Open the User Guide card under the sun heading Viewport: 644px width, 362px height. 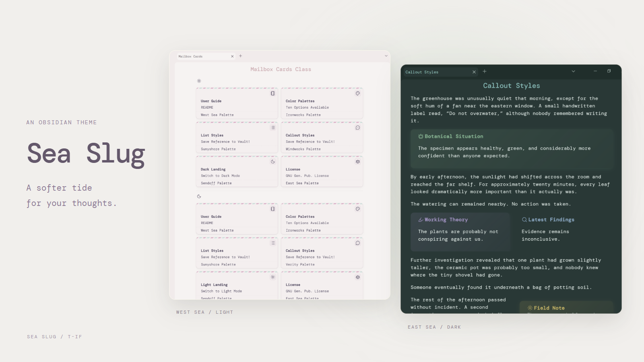coord(237,103)
